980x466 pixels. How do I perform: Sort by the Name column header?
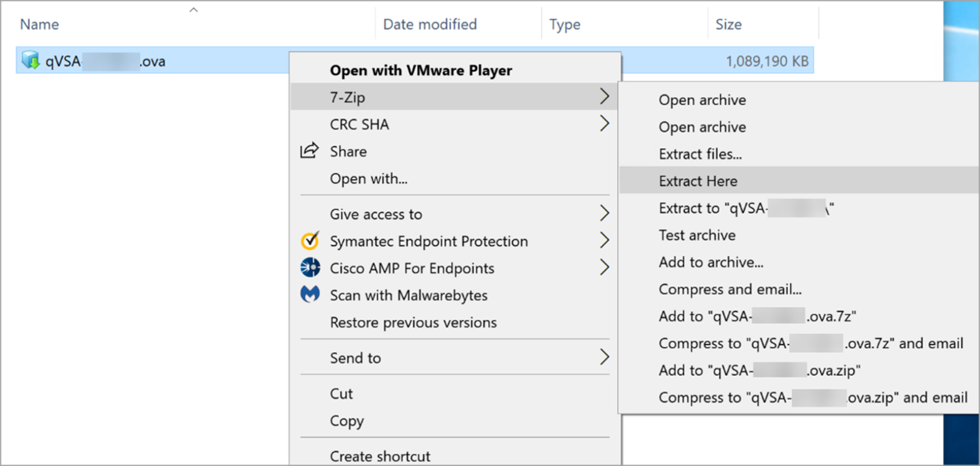pyautogui.click(x=40, y=24)
